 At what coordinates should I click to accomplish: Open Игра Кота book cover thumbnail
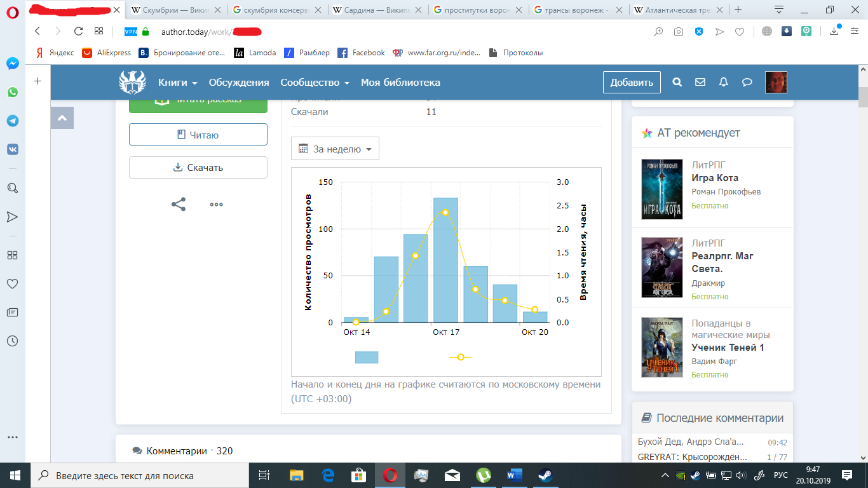tap(661, 189)
